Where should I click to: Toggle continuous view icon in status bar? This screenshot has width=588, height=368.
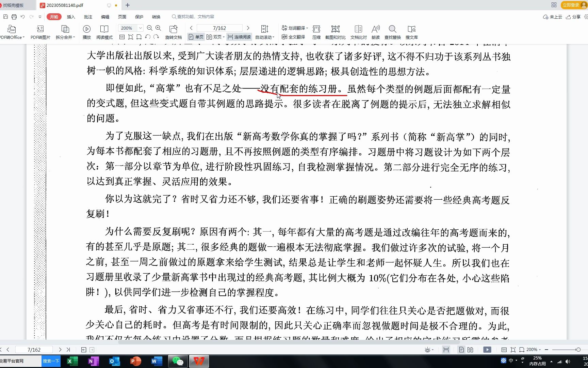(446, 350)
